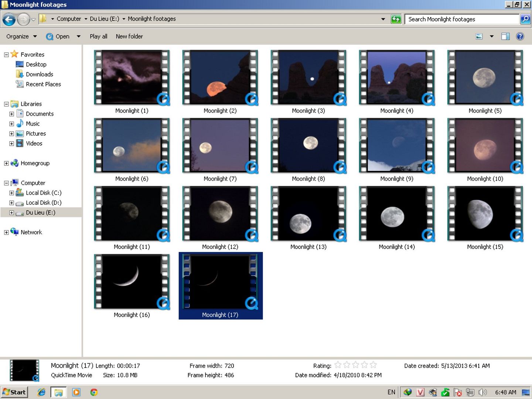The image size is (532, 399).
Task: Select the Pictures library
Action: 36,134
